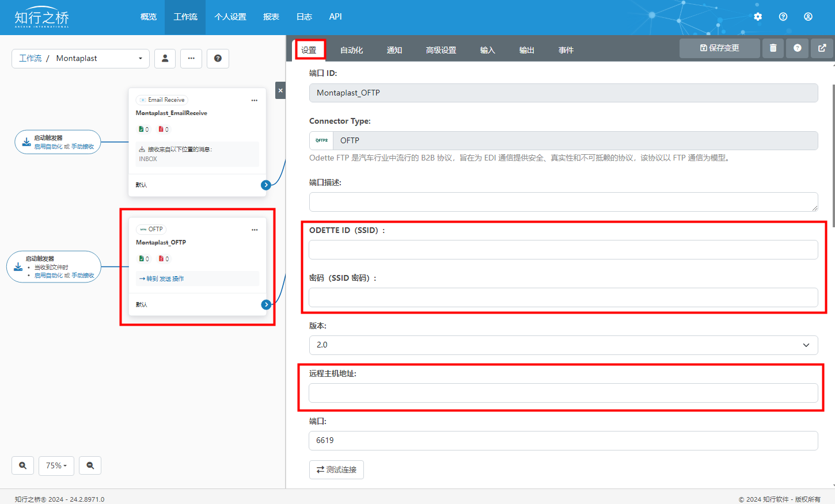
Task: Select the 设置 tab
Action: tap(309, 50)
